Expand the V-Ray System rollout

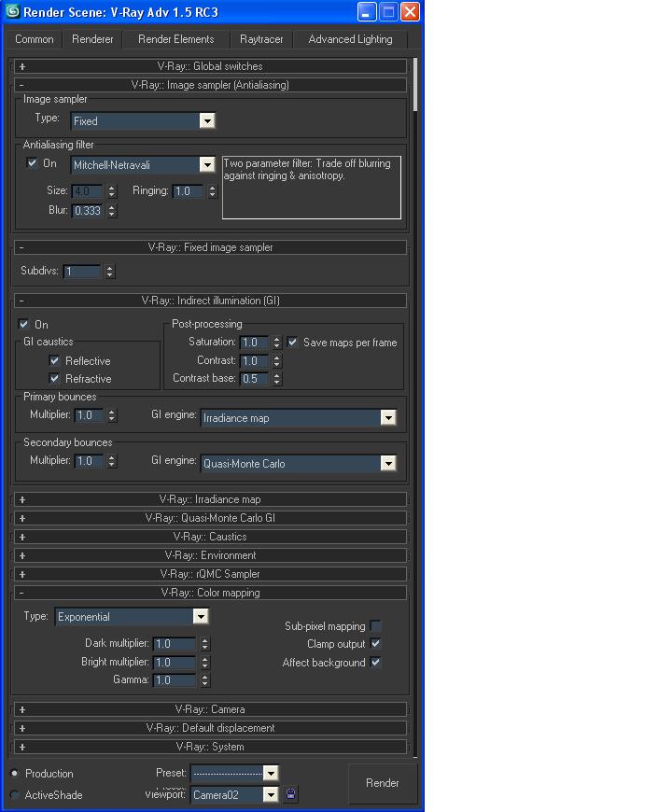click(210, 747)
